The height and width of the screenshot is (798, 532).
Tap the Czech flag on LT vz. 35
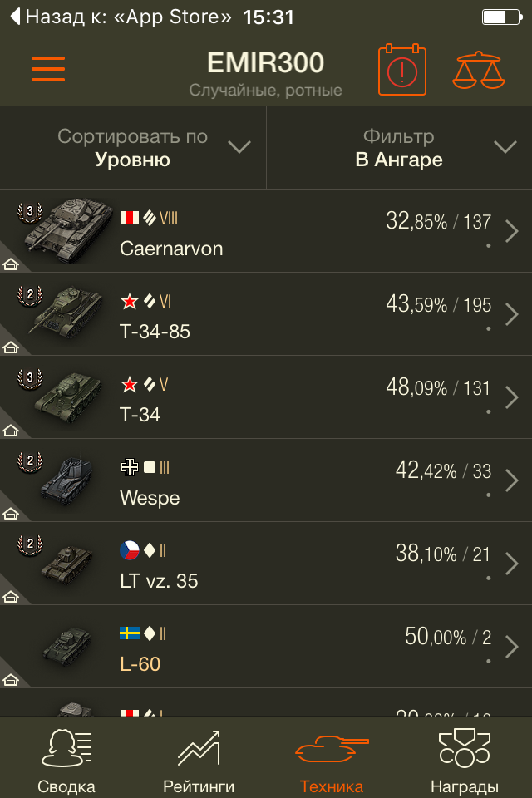(129, 550)
